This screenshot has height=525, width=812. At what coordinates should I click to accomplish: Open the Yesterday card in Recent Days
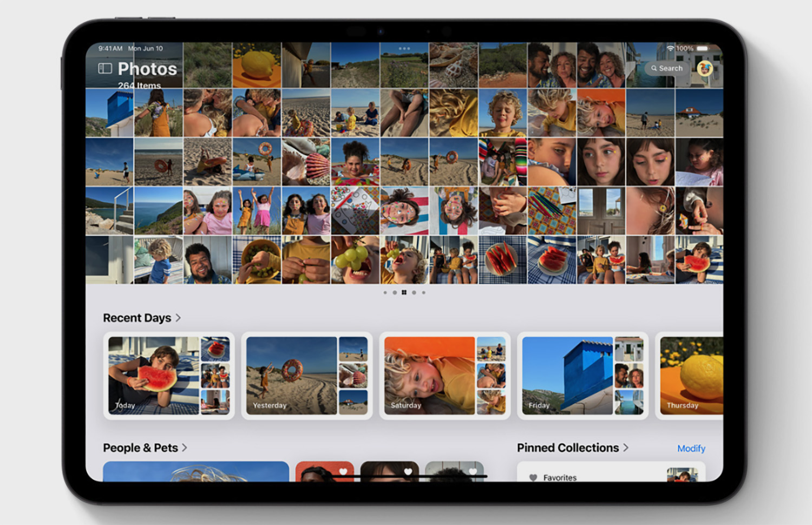pyautogui.click(x=307, y=376)
